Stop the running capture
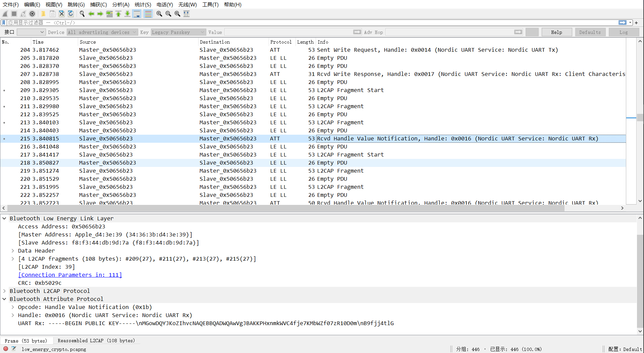The image size is (644, 353). coord(14,14)
